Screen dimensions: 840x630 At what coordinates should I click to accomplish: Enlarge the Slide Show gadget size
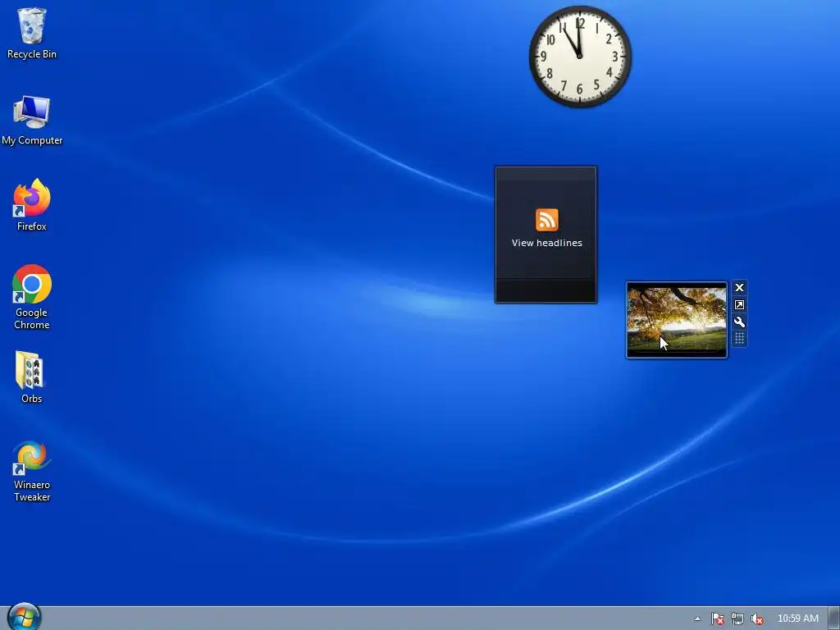[739, 305]
